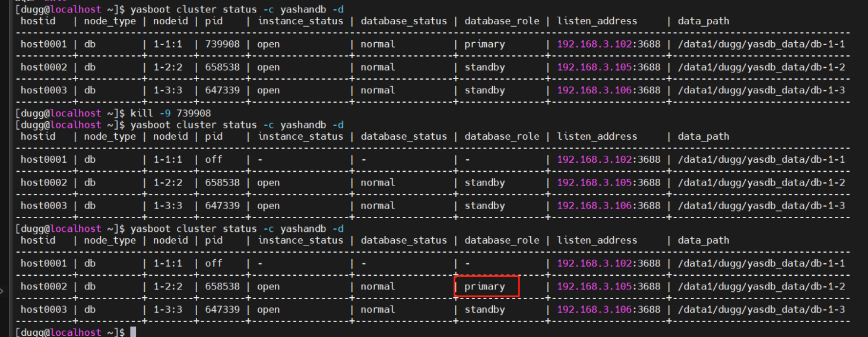The image size is (868, 337).
Task: Click the final empty "[dugg@localhost ~]$" prompt
Action: point(70,332)
